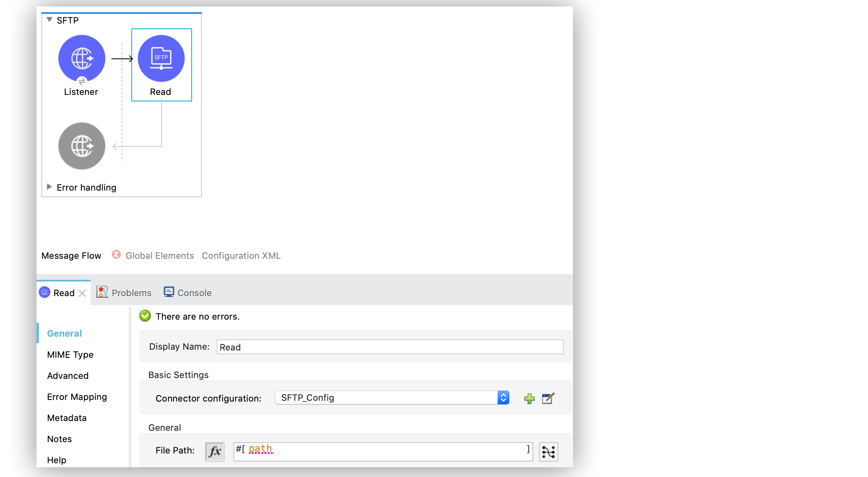Image resolution: width=868 pixels, height=477 pixels.
Task: Click the edit connector configuration icon
Action: 548,398
